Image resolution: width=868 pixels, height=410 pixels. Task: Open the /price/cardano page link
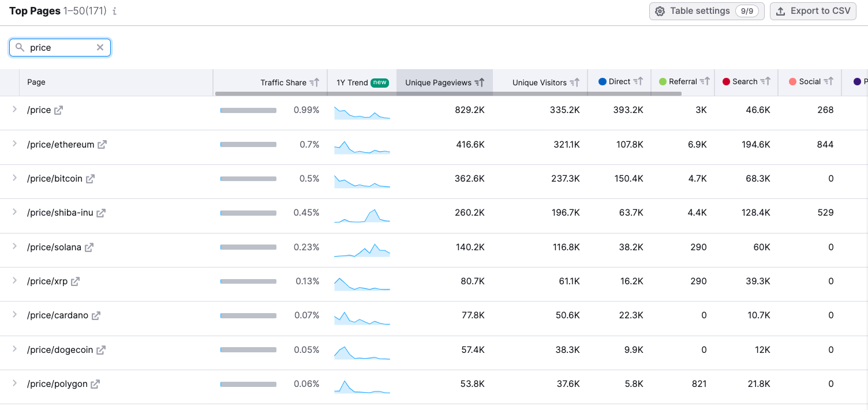58,315
